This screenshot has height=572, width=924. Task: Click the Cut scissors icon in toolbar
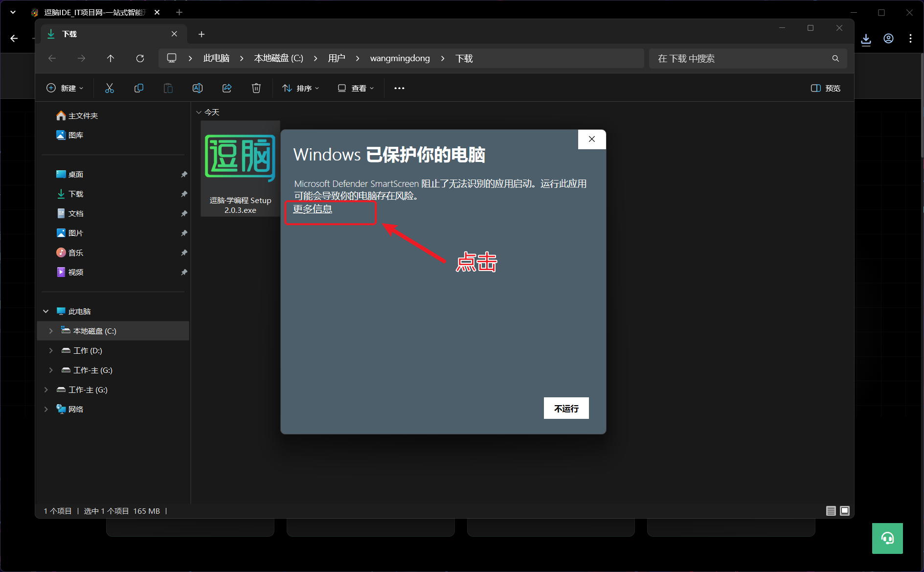click(110, 88)
